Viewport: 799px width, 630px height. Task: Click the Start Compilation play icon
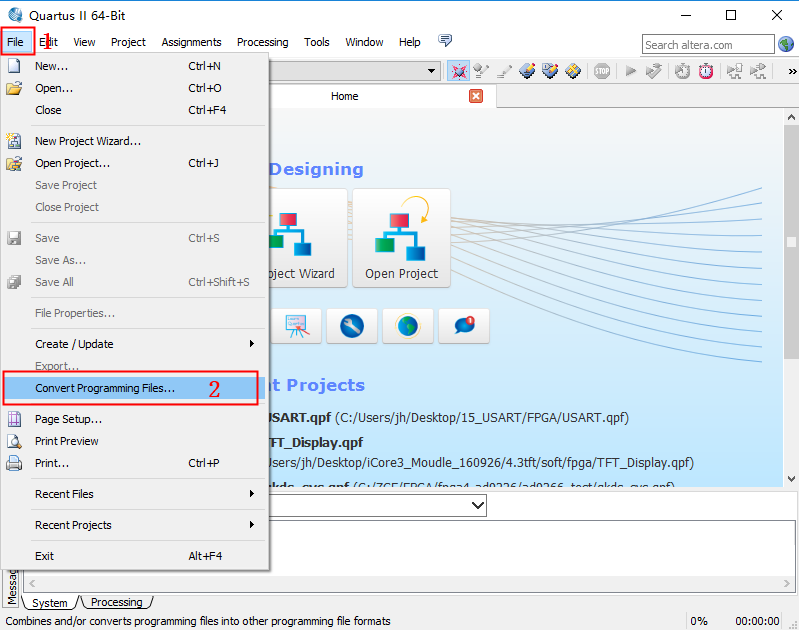pos(630,71)
